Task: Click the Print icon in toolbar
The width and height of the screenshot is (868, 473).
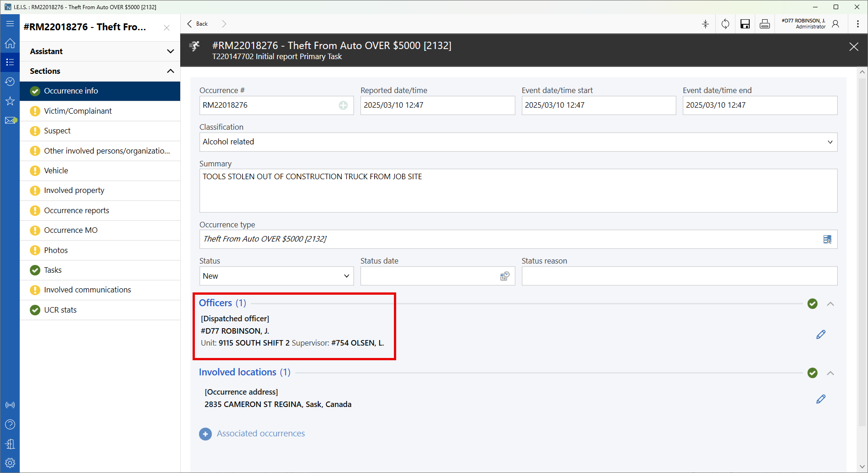Action: tap(765, 24)
